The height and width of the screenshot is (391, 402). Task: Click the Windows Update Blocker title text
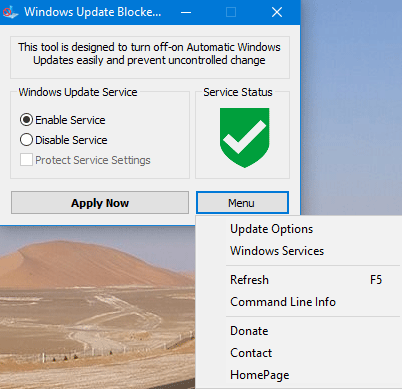[x=93, y=12]
